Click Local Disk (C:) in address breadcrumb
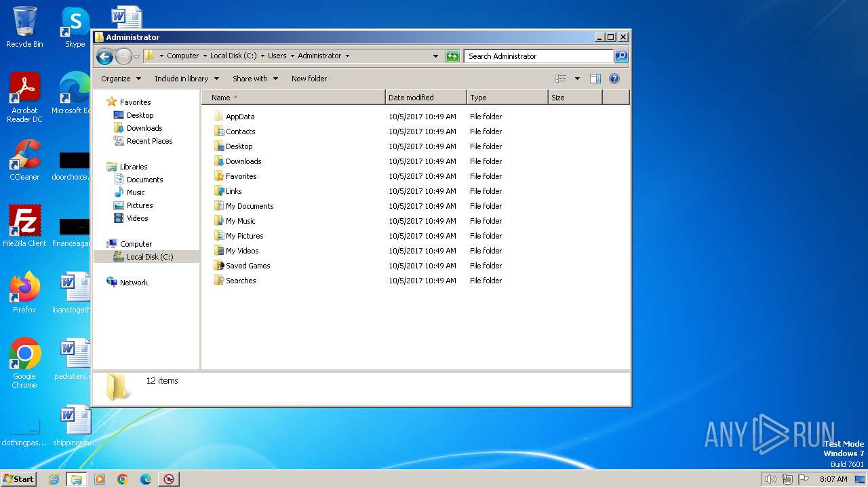Screen dimensions: 868x488 pos(233,56)
